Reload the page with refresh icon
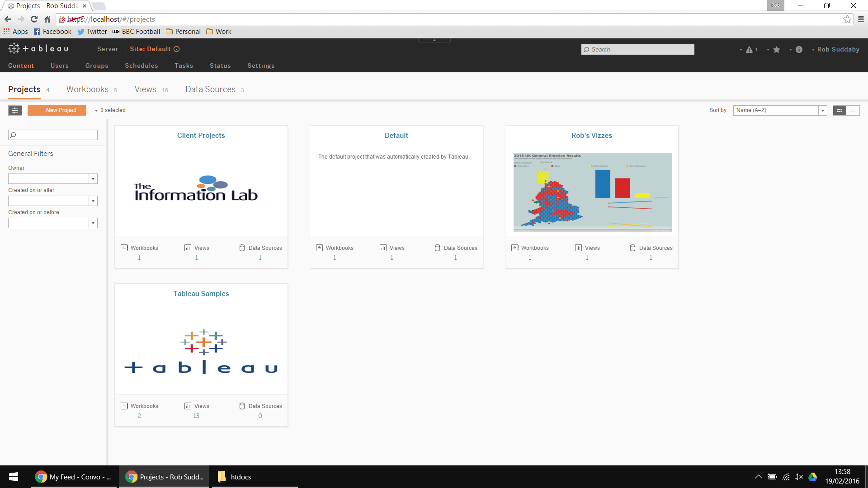 pos(34,19)
